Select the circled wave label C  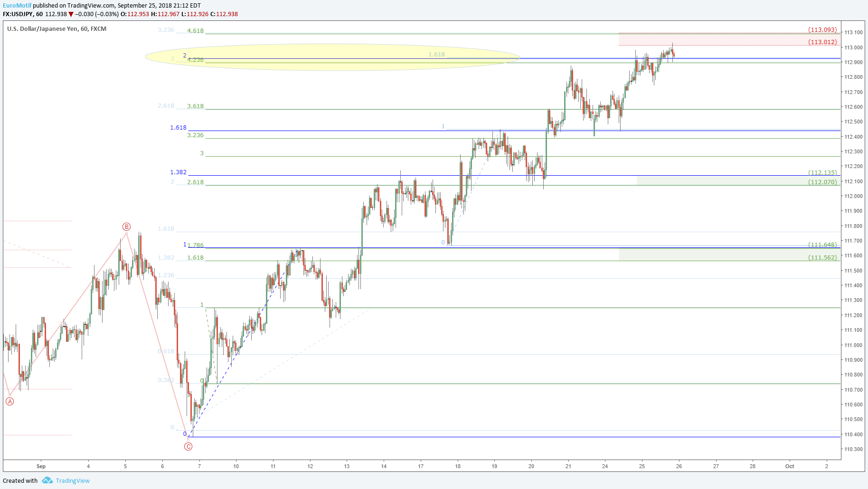tap(189, 446)
